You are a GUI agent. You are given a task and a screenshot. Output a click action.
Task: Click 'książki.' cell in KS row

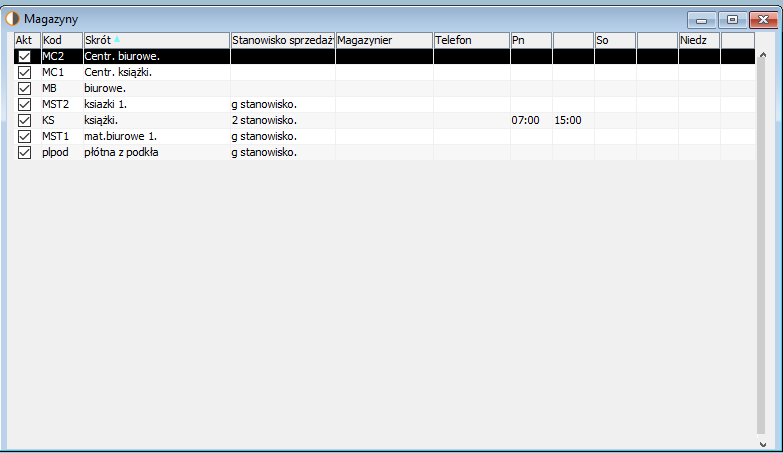[156, 120]
